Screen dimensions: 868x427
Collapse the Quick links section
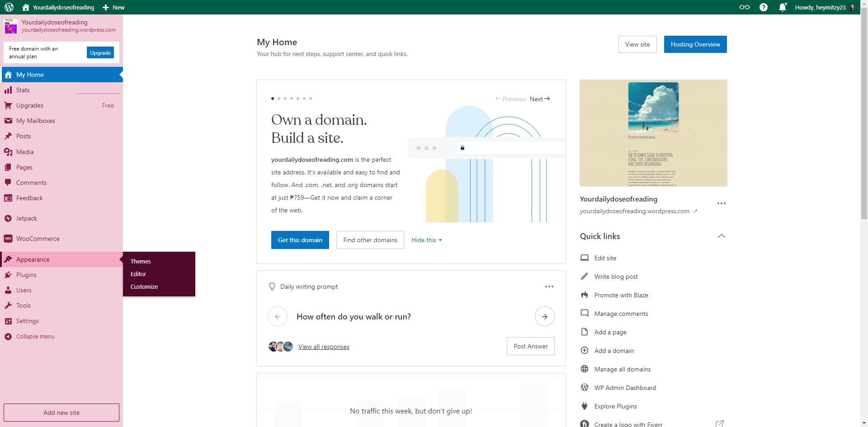coord(722,236)
